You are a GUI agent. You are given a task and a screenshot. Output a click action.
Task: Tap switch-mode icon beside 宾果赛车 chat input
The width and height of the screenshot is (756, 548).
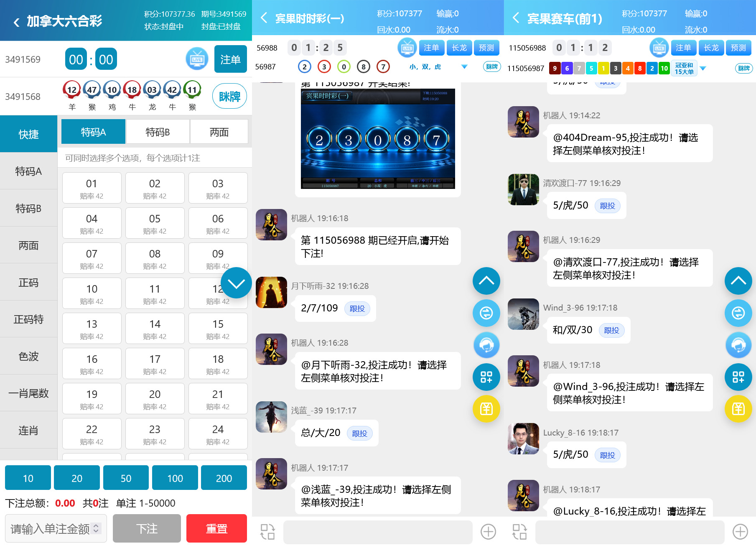pyautogui.click(x=519, y=532)
